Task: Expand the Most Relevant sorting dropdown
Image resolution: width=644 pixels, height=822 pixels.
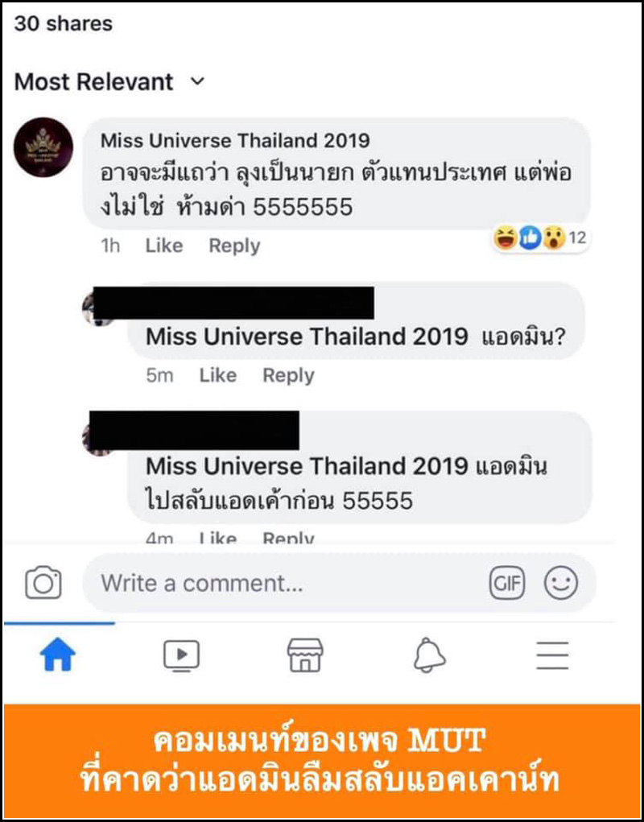Action: pyautogui.click(x=109, y=82)
